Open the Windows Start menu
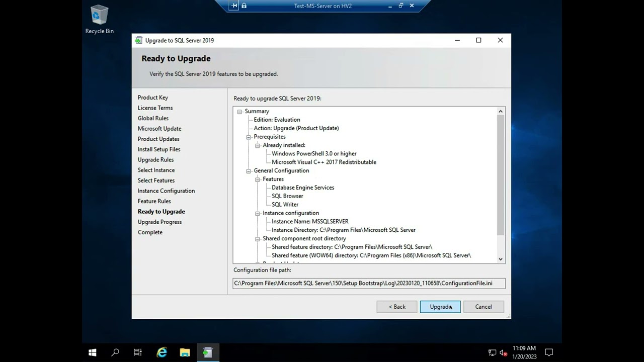Screen dimensions: 644x362 (93, 352)
